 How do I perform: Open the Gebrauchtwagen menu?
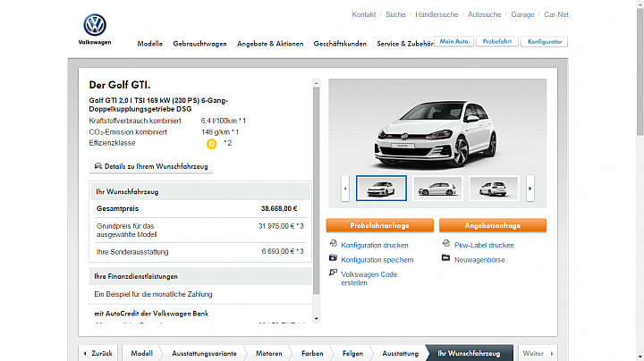click(x=199, y=44)
